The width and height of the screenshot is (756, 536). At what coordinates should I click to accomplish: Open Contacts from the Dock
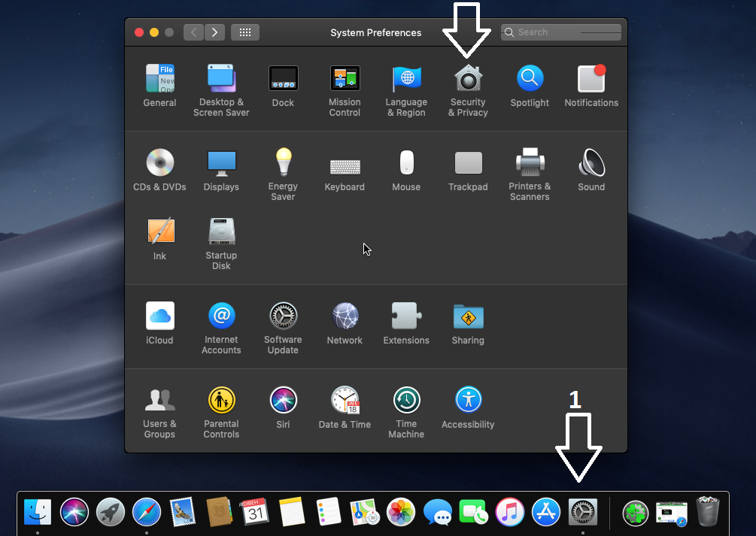pyautogui.click(x=220, y=511)
